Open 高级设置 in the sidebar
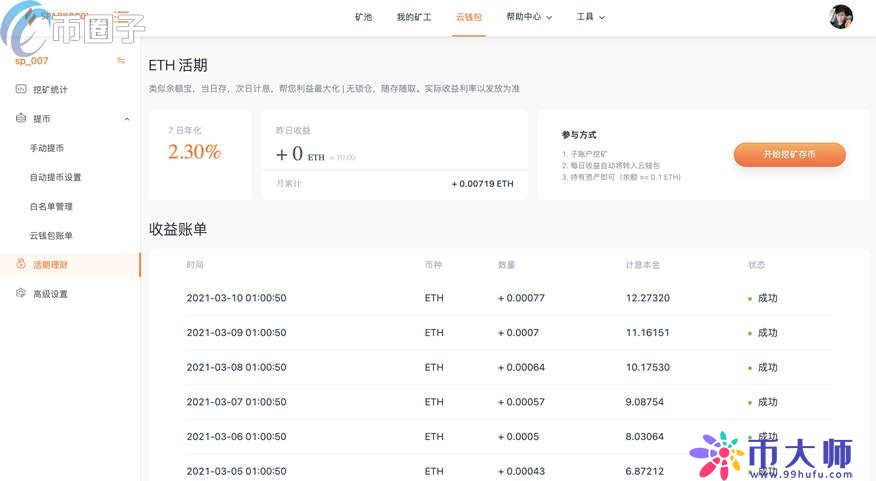876x481 pixels. 50,294
